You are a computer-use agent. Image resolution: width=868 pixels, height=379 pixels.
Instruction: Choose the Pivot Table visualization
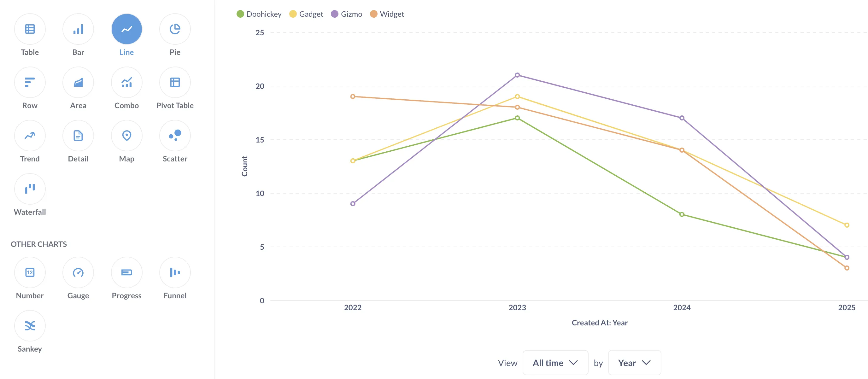point(175,82)
